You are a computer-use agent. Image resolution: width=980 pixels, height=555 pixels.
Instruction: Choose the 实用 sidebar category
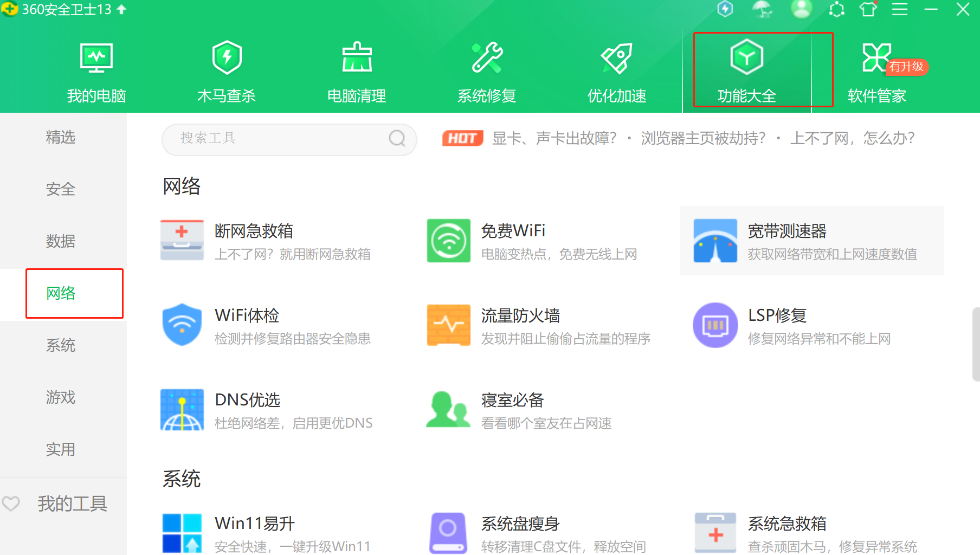pyautogui.click(x=61, y=449)
